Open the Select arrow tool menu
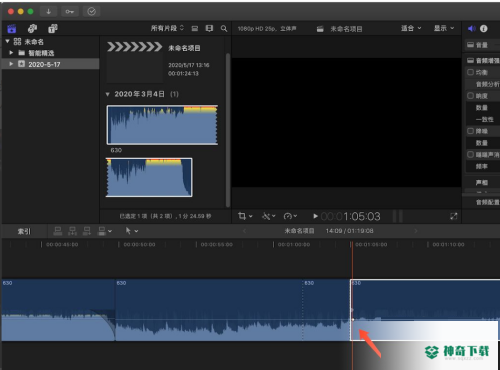500x370 pixels. [132, 231]
